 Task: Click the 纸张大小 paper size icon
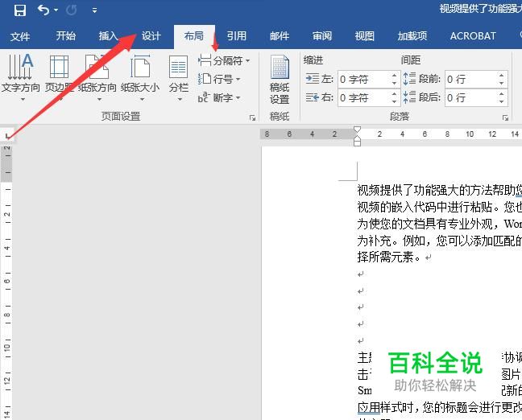pos(140,67)
